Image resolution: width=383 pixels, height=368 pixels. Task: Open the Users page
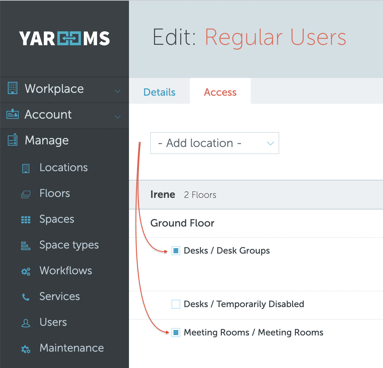(x=53, y=322)
